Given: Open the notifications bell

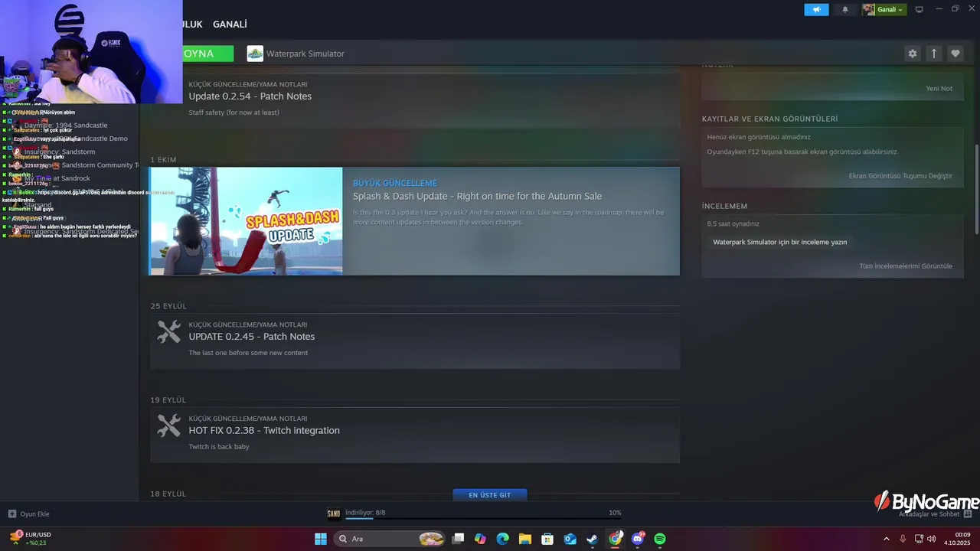Looking at the screenshot, I should click(845, 9).
